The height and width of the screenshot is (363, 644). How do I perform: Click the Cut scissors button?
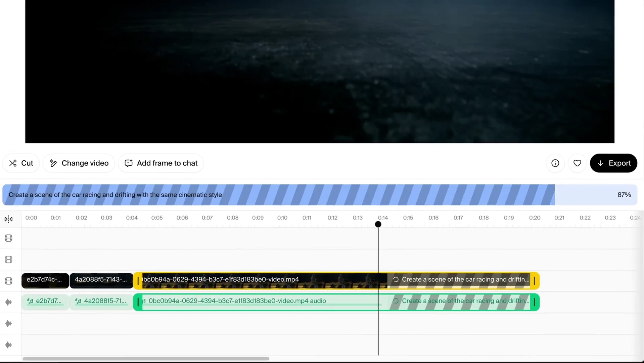[21, 163]
